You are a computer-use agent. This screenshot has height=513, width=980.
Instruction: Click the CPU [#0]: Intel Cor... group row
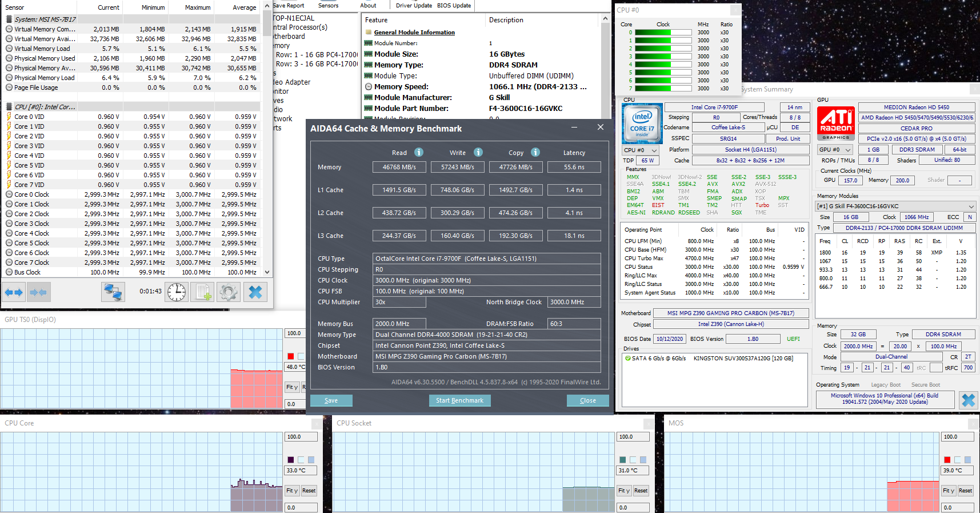tap(132, 107)
